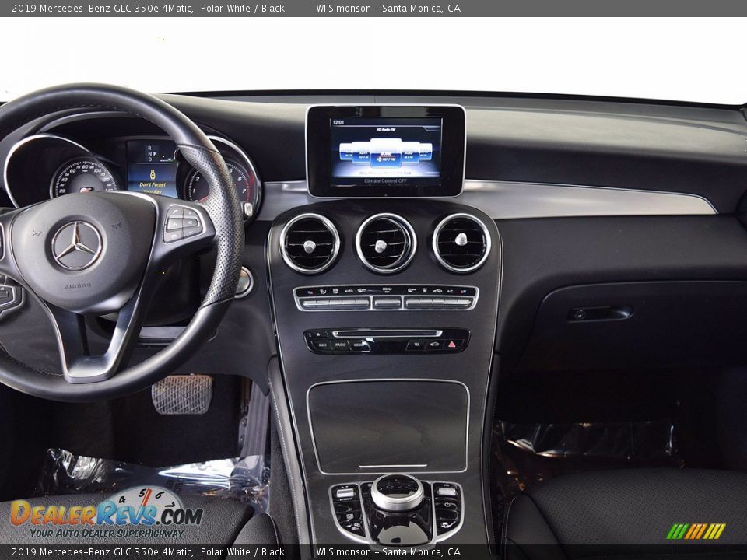Click the key reminder icon in instrument cluster
The height and width of the screenshot is (560, 747).
153,174
